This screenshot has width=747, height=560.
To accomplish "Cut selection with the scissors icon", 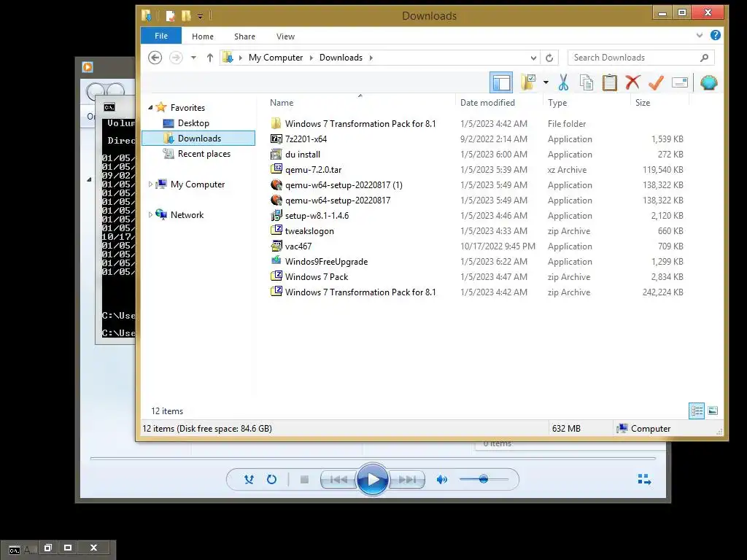I will [x=564, y=82].
